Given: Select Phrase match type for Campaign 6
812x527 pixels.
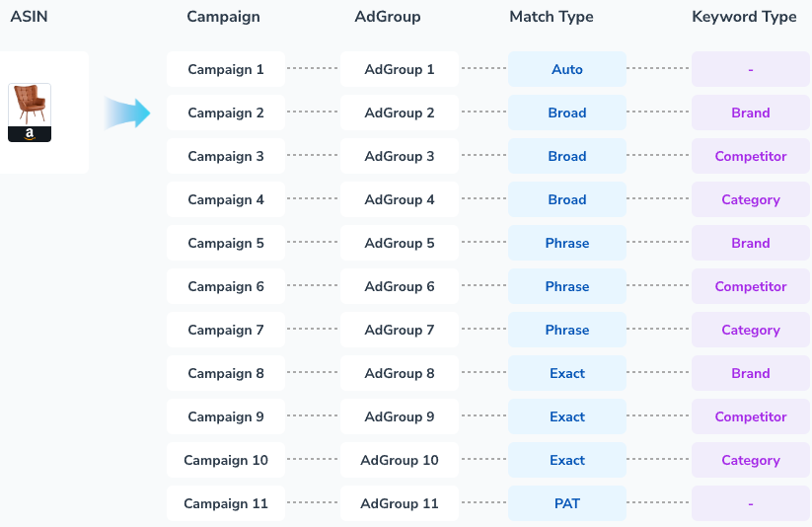Looking at the screenshot, I should (567, 287).
